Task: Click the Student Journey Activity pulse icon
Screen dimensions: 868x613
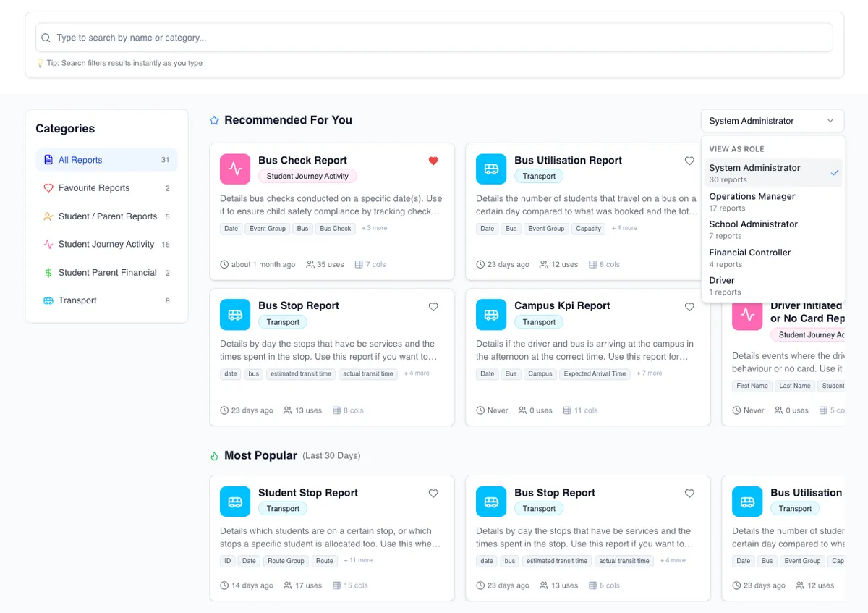Action: 48,245
